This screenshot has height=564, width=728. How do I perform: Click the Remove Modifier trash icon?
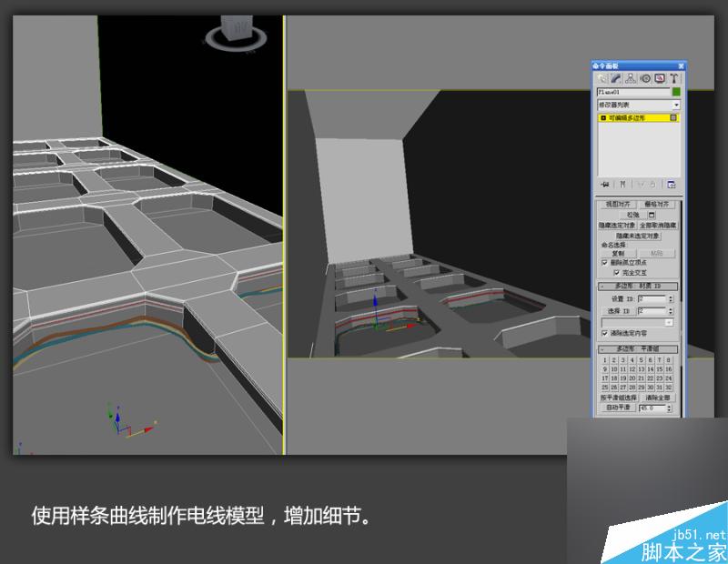(651, 185)
